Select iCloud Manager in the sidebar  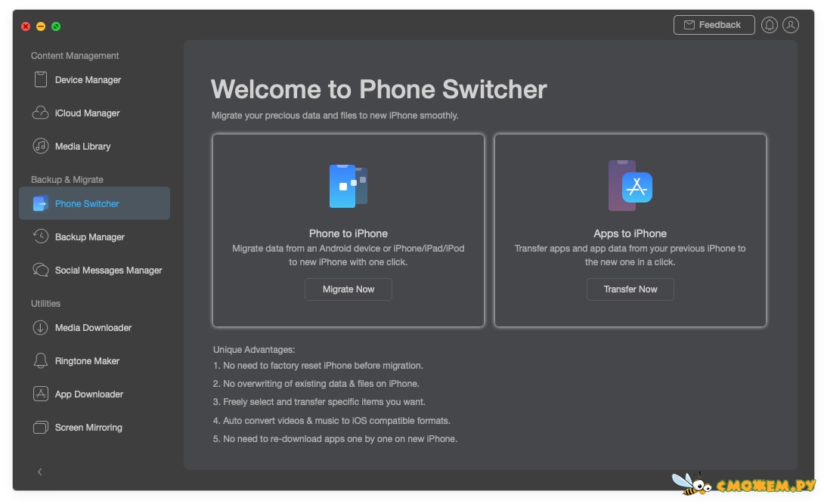pyautogui.click(x=94, y=113)
